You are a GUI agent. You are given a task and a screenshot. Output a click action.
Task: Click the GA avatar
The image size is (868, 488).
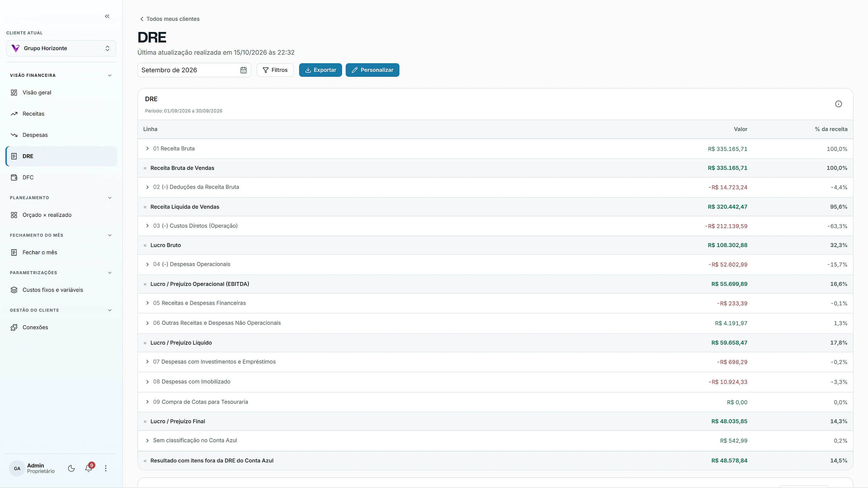17,468
